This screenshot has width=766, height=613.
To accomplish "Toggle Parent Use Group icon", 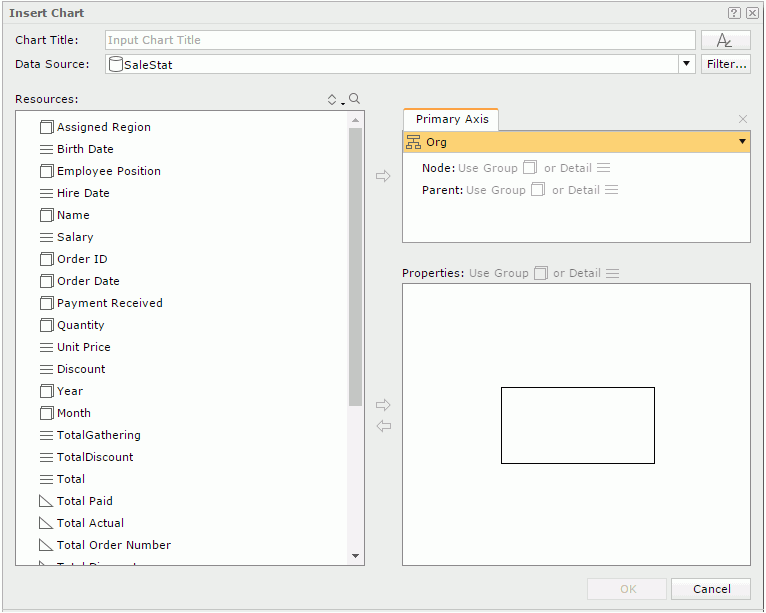I will (x=538, y=190).
